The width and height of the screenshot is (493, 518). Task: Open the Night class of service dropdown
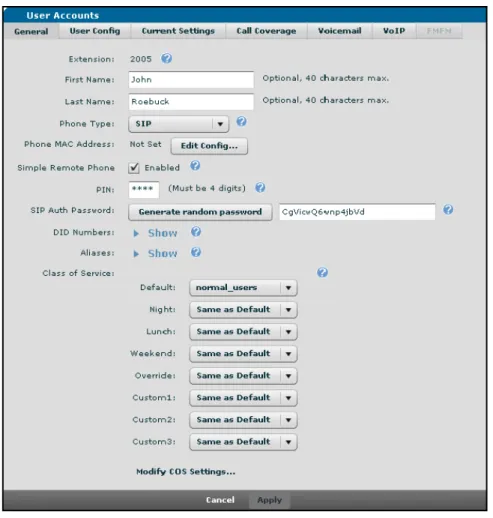(243, 310)
